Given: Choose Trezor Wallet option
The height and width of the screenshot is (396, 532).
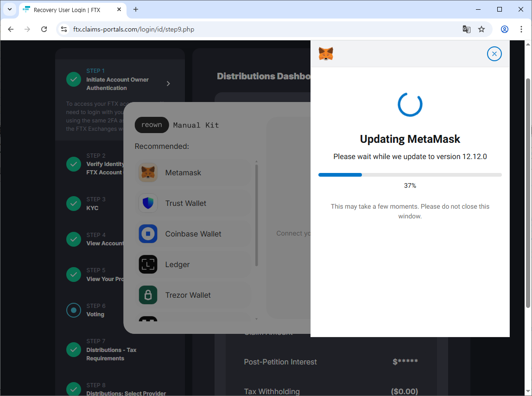Looking at the screenshot, I should (x=193, y=295).
